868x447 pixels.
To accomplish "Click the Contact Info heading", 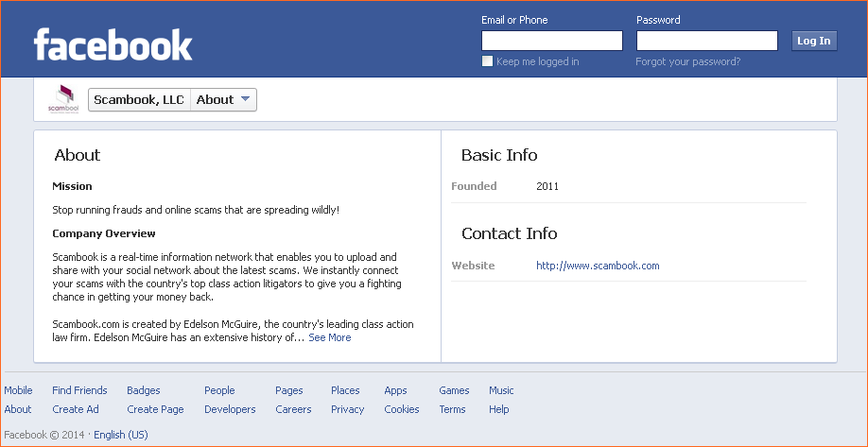I will point(510,233).
